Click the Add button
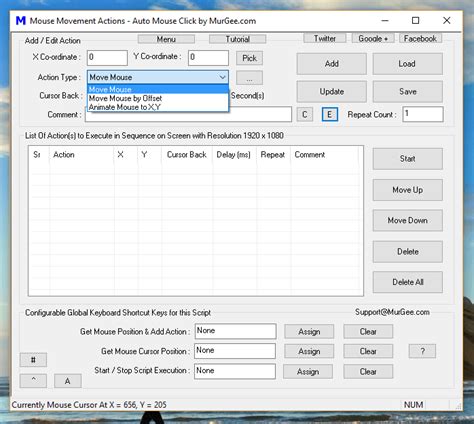The image size is (474, 424). pyautogui.click(x=332, y=64)
